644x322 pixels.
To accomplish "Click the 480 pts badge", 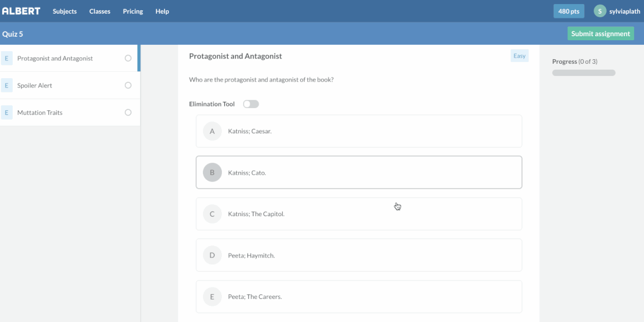I will tap(569, 11).
